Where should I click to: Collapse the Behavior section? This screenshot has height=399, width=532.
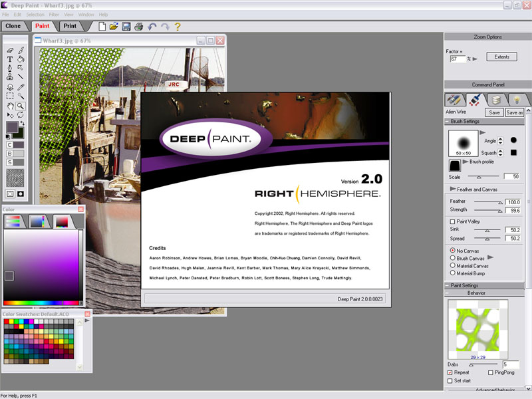click(447, 293)
